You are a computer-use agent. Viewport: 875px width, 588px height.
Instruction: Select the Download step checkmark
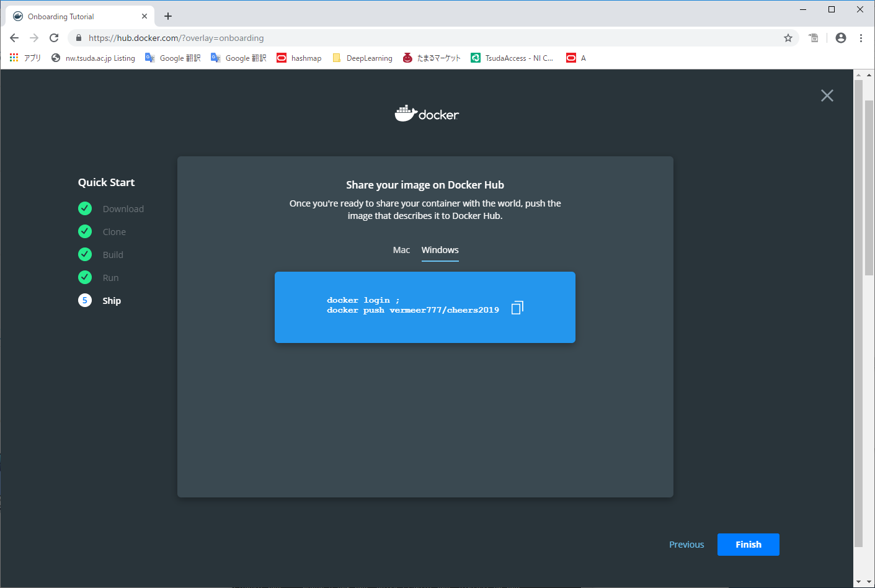point(85,208)
